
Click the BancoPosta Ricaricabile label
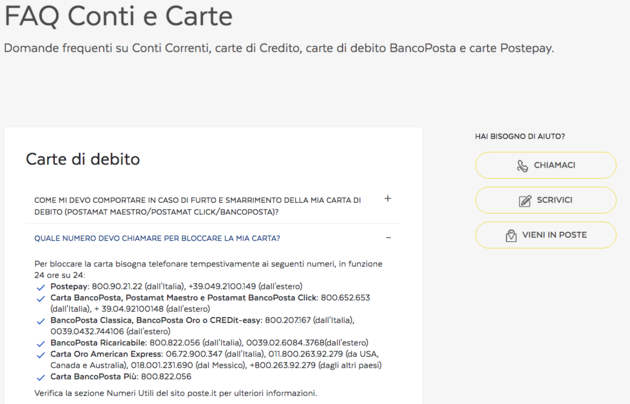click(98, 343)
